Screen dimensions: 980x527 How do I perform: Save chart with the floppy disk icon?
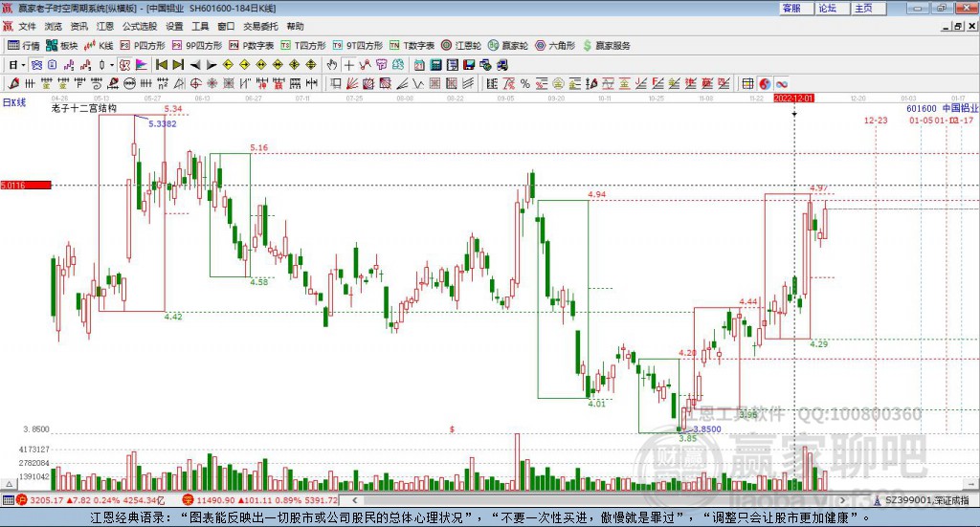point(469,65)
